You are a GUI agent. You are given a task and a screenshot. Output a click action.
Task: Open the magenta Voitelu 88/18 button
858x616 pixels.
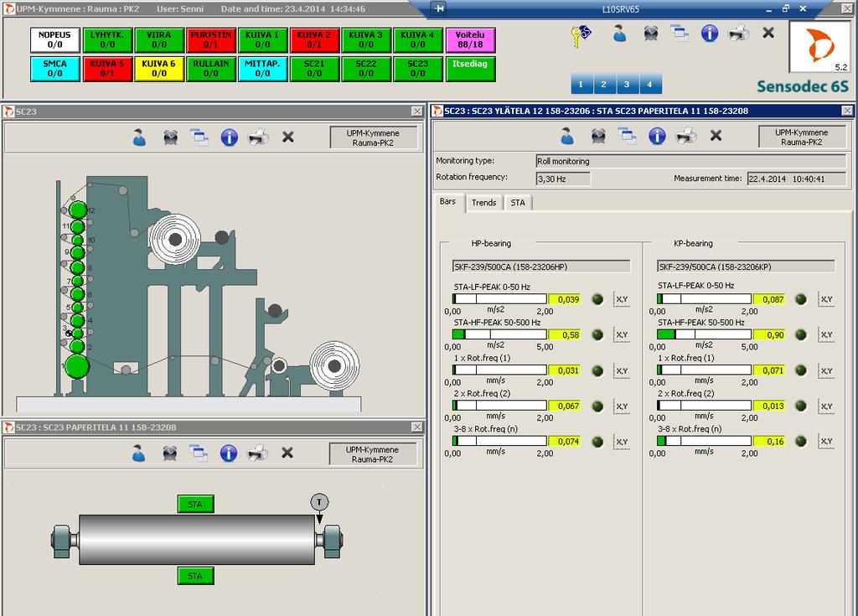pyautogui.click(x=470, y=39)
